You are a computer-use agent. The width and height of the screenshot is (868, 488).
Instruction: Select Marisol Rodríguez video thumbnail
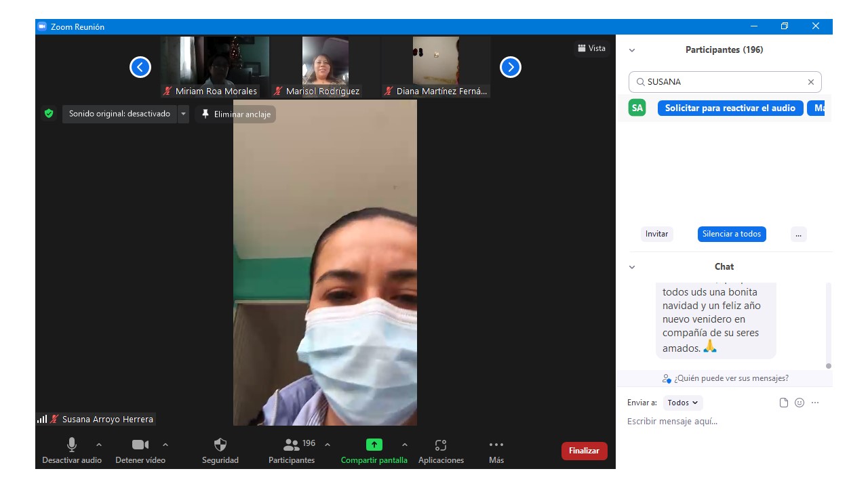coord(325,67)
